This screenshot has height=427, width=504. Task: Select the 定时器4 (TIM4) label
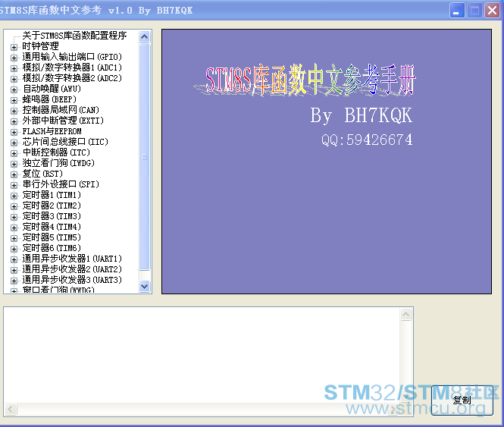[52, 227]
